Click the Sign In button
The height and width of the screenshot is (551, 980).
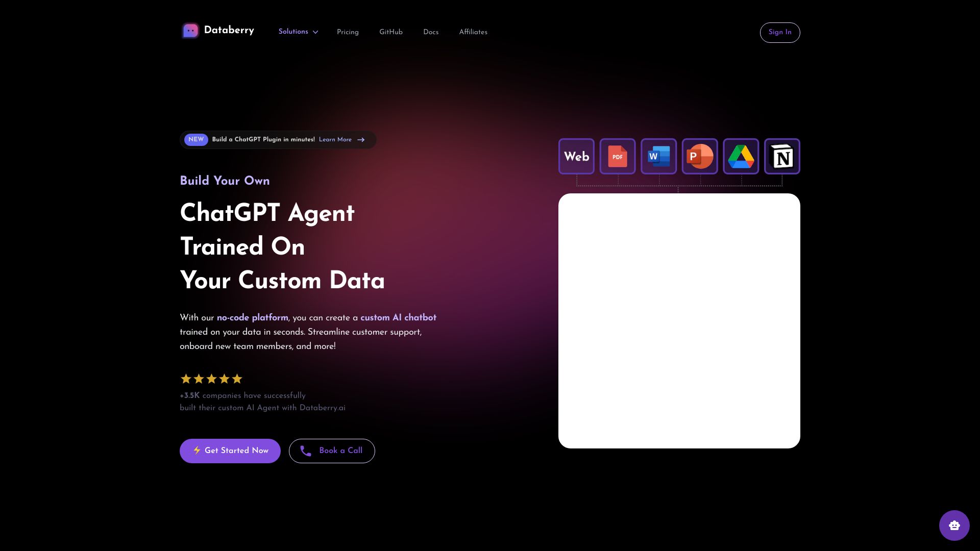click(x=780, y=32)
